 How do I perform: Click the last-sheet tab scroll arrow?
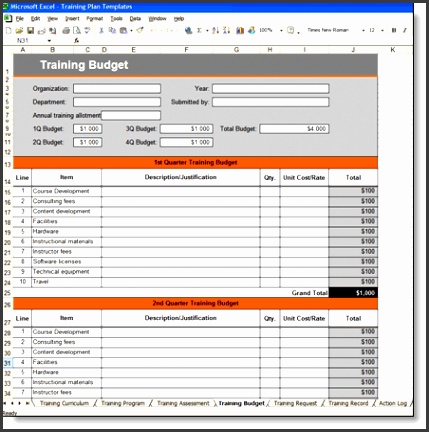(x=27, y=403)
